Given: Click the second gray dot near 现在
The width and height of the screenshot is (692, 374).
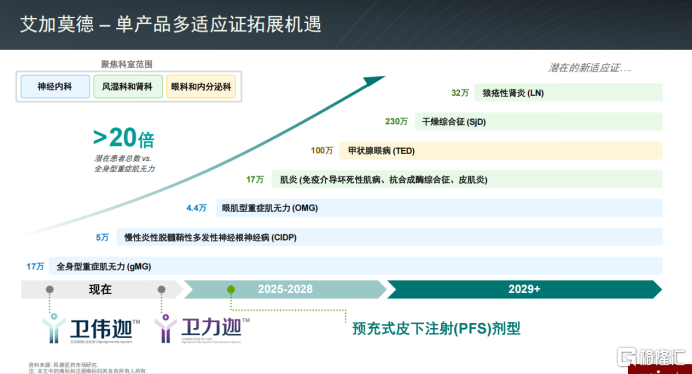Looking at the screenshot, I should pos(162,290).
